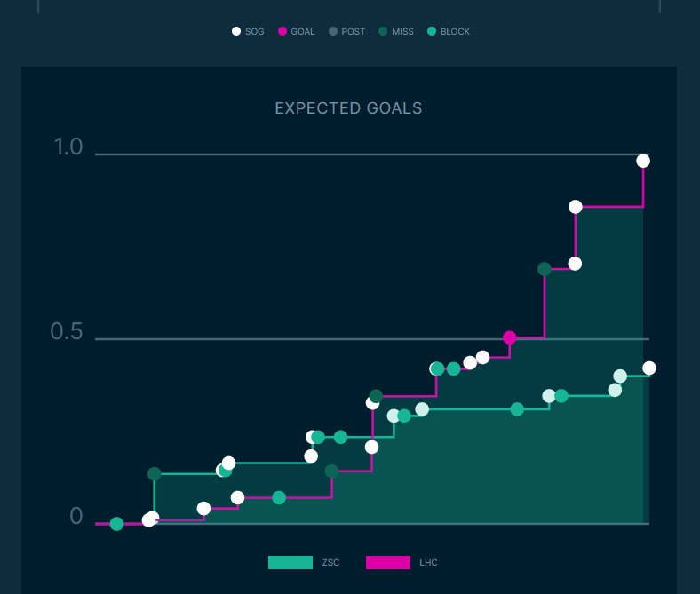This screenshot has width=700, height=594.
Task: Click the teal BLOCK legend dot
Action: [x=432, y=31]
